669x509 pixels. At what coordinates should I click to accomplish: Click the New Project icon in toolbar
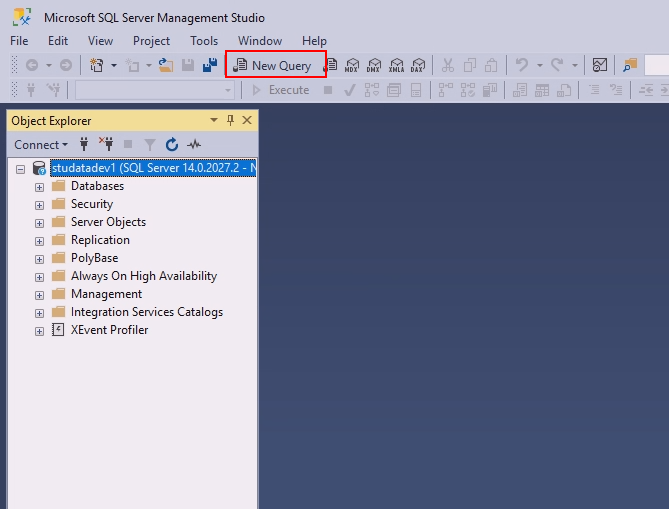tap(97, 65)
